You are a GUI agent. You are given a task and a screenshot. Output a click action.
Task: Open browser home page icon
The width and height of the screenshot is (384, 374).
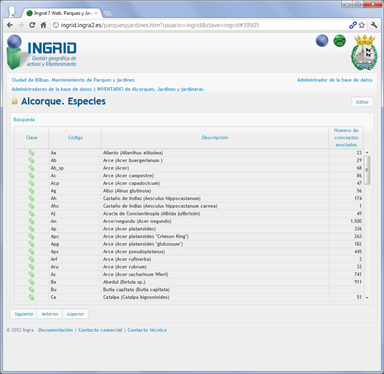tap(43, 25)
